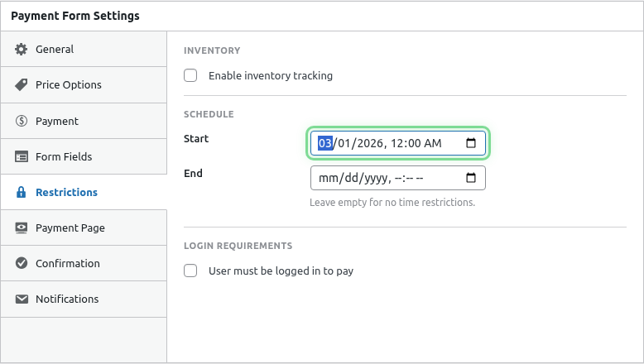Viewport: 644px width, 364px height.
Task: Click the Enable inventory tracking label
Action: tap(271, 75)
